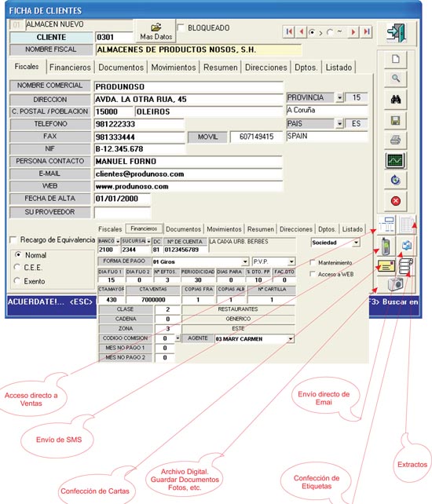Click the E-MAIL field clientes@produnoso.com
Viewport: 432px width, 504px height.
[189, 174]
